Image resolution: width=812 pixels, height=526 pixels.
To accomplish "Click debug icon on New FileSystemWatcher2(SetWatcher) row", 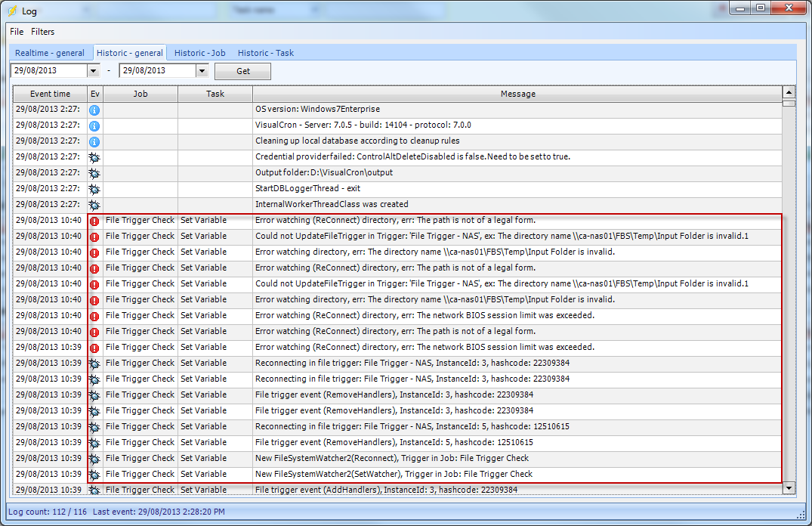I will [94, 475].
